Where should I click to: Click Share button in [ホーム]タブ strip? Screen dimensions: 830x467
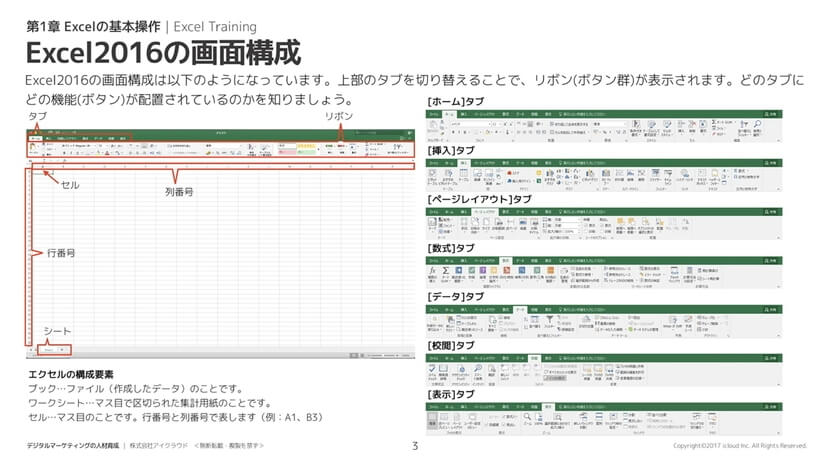(x=770, y=114)
